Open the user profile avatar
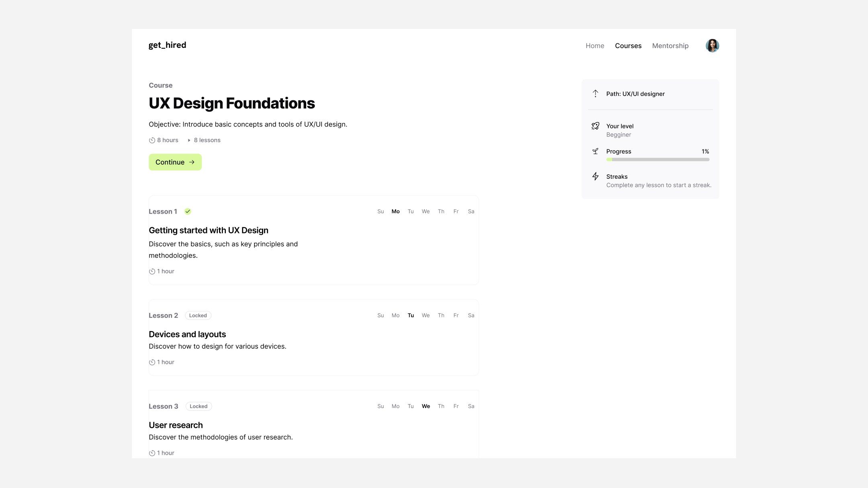Image resolution: width=868 pixels, height=488 pixels. [x=712, y=46]
